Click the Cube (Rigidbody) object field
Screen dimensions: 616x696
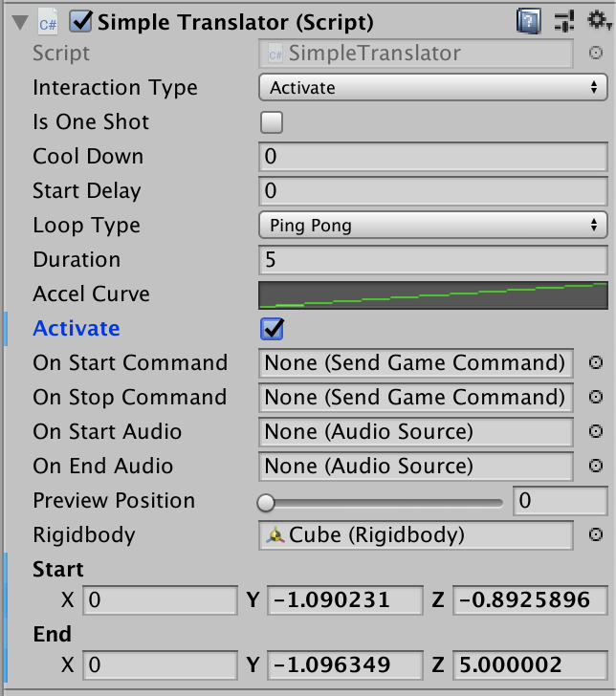416,535
